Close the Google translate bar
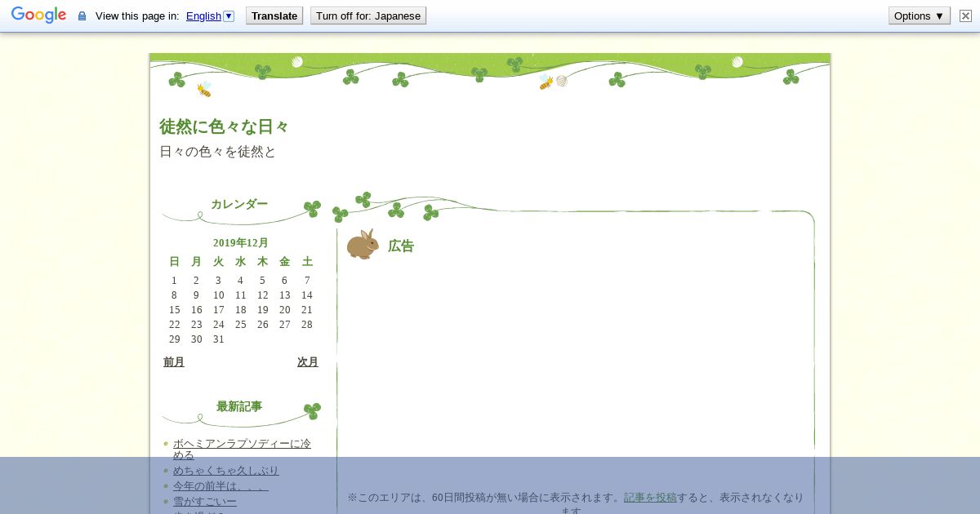The height and width of the screenshot is (514, 980). point(965,16)
